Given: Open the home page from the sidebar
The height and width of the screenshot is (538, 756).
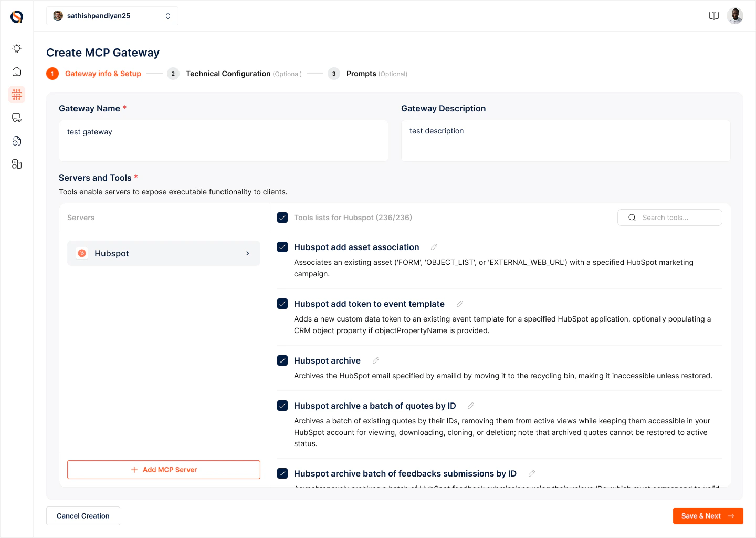Looking at the screenshot, I should point(16,71).
